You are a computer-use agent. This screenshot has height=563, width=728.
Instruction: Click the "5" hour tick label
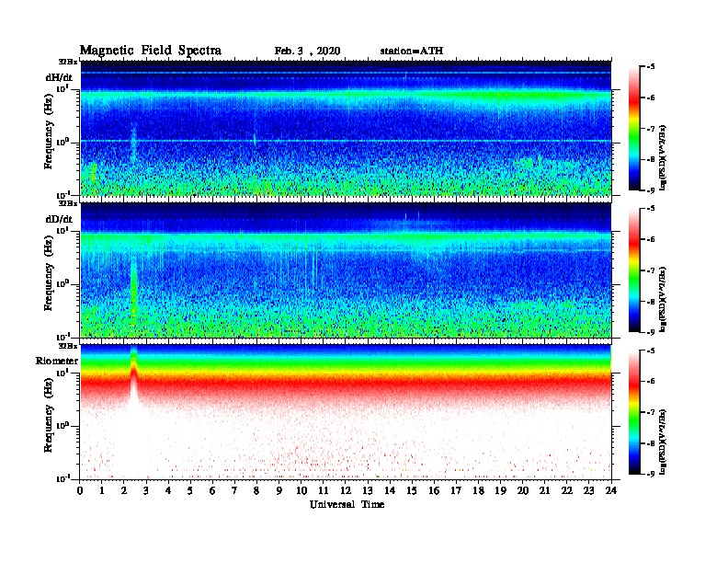tap(191, 490)
